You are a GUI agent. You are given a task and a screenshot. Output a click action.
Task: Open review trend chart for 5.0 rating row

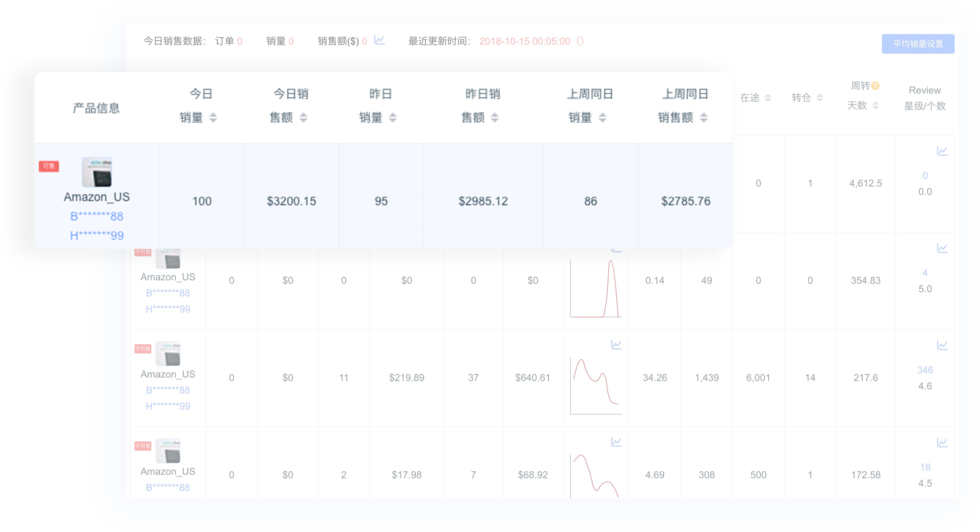(x=942, y=248)
